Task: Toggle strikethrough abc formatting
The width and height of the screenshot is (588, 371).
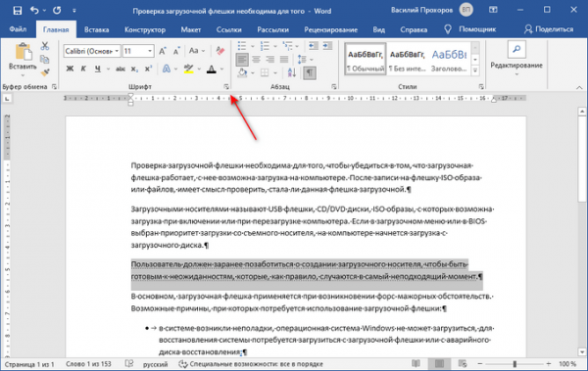Action: [121, 69]
